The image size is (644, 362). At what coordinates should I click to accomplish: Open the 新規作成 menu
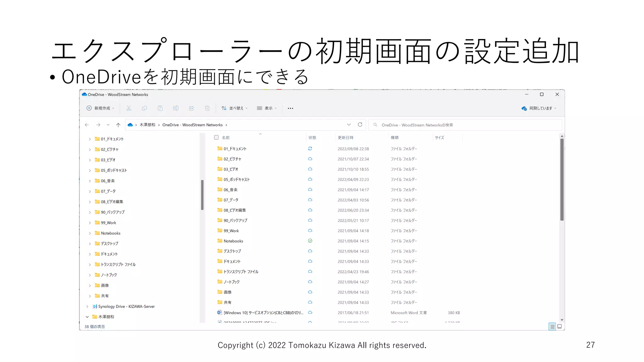click(100, 108)
